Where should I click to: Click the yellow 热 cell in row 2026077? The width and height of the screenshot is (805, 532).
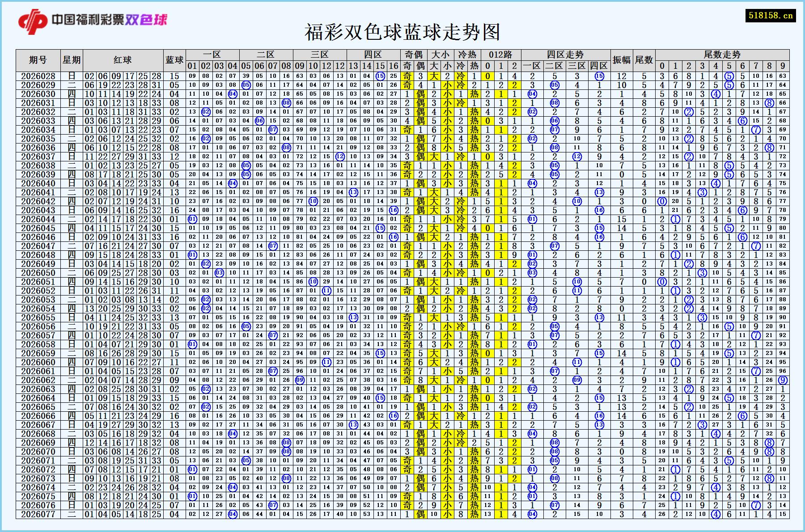point(474,514)
